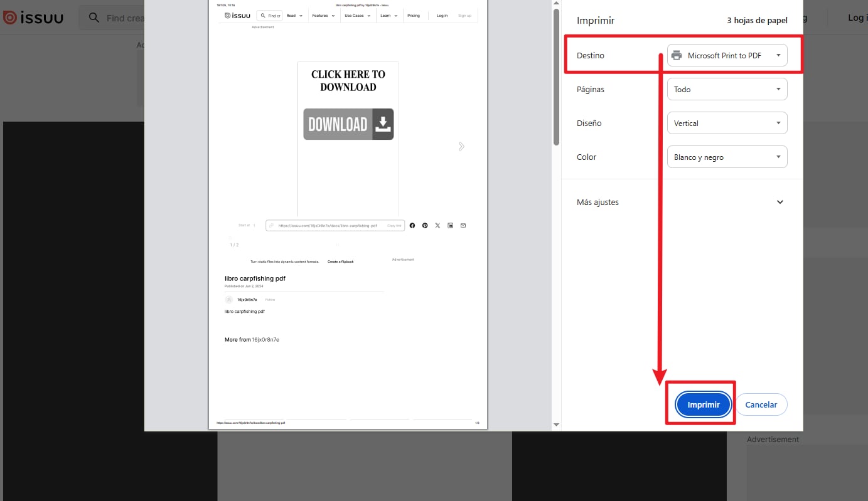Screen dimensions: 868x501
Task: Open the Color dropdown set to Blanco y negro
Action: 727,157
